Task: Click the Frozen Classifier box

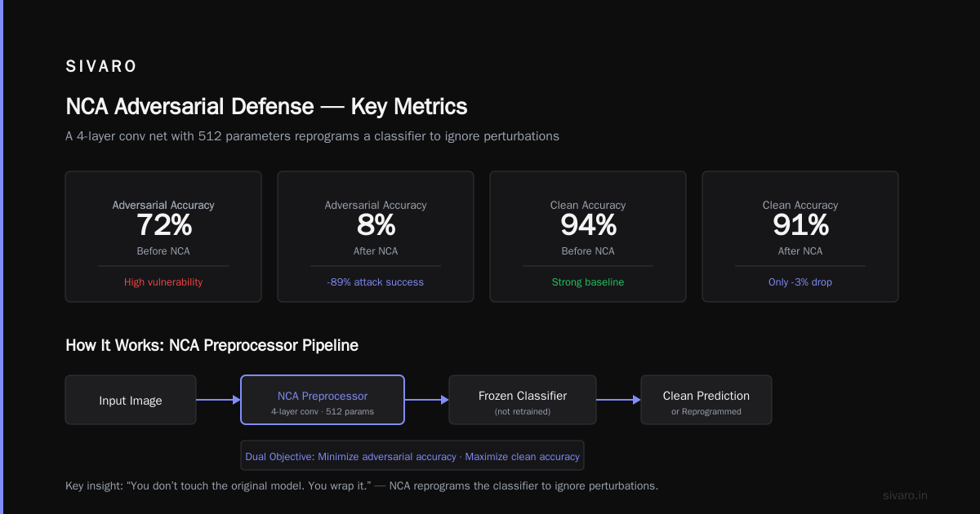Action: tap(523, 400)
